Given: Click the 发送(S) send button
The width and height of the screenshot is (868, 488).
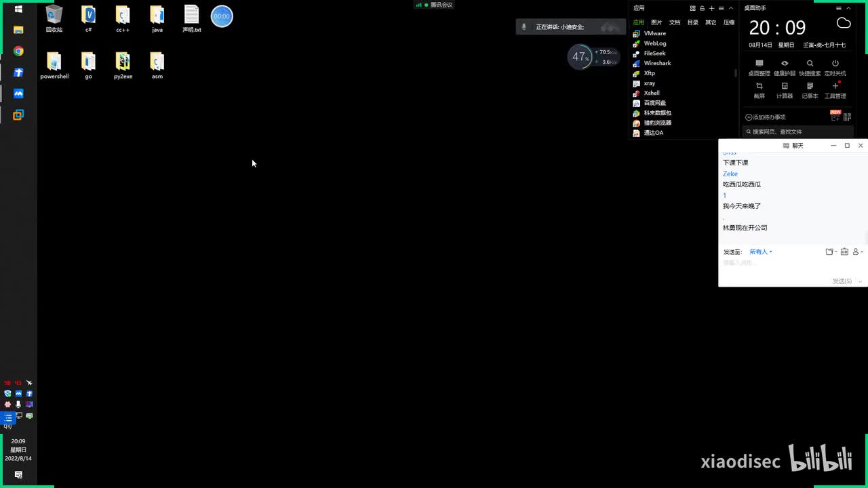Looking at the screenshot, I should tap(842, 281).
